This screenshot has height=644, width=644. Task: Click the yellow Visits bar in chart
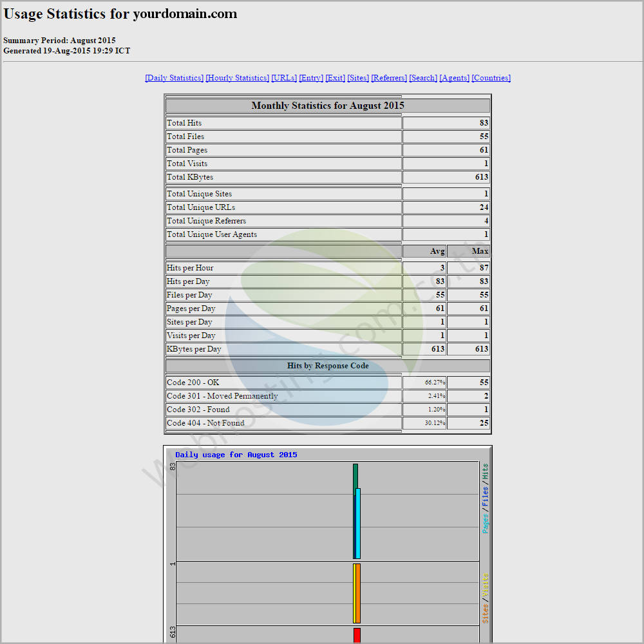click(354, 594)
